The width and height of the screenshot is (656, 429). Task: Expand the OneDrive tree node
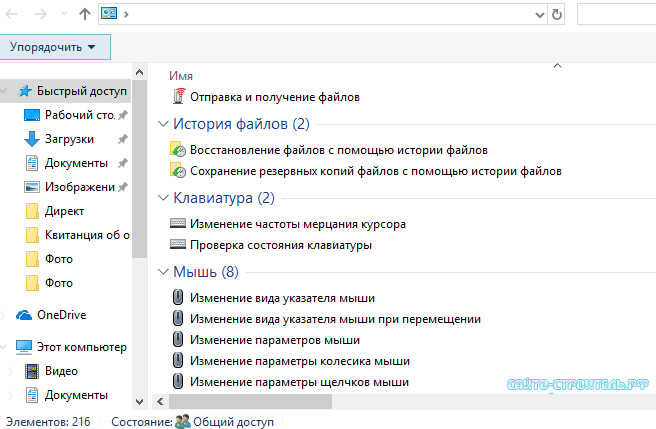coord(3,315)
